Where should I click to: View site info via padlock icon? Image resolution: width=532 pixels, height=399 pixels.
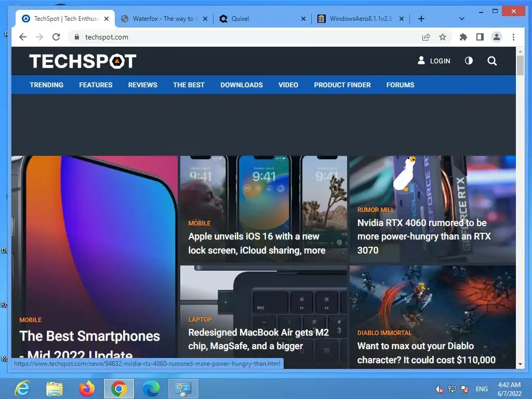[x=77, y=37]
